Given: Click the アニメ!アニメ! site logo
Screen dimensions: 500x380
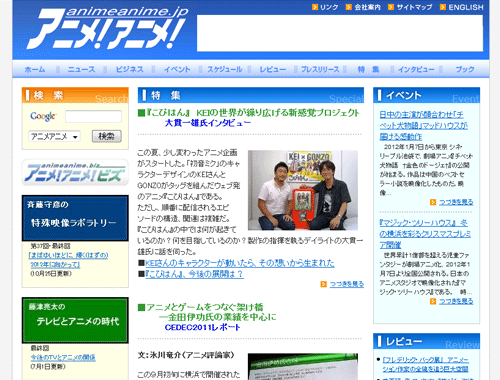Looking at the screenshot, I should (107, 28).
